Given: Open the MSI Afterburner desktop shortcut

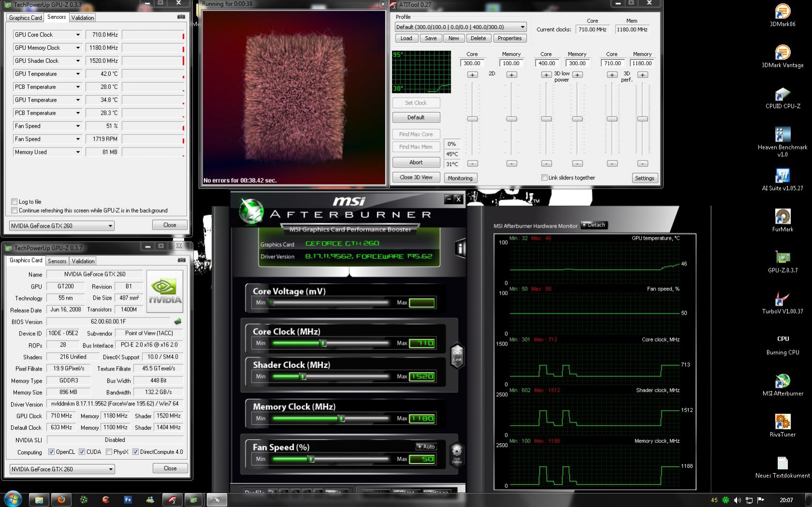Looking at the screenshot, I should 782,385.
